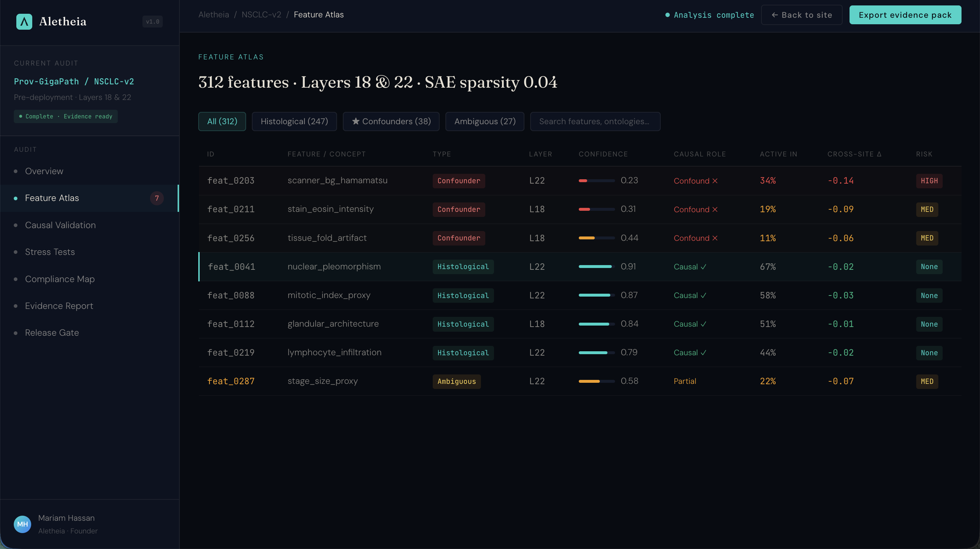Click the Aletheia logo icon
Screen dimensions: 980x549
24,22
